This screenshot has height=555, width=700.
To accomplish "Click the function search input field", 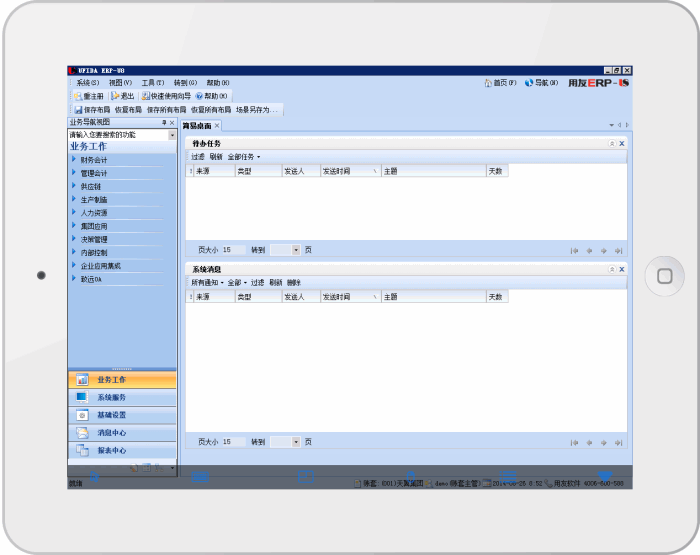I will (x=117, y=134).
